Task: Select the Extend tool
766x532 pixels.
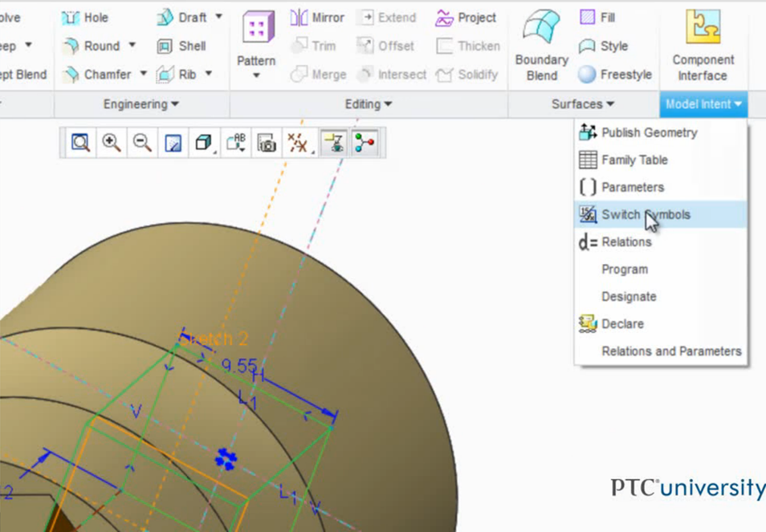Action: pos(386,18)
